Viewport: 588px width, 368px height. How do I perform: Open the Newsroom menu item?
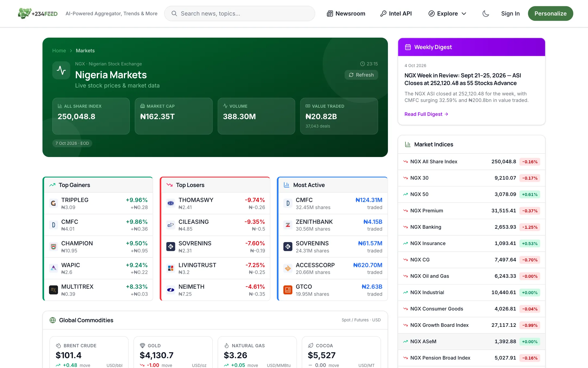346,14
